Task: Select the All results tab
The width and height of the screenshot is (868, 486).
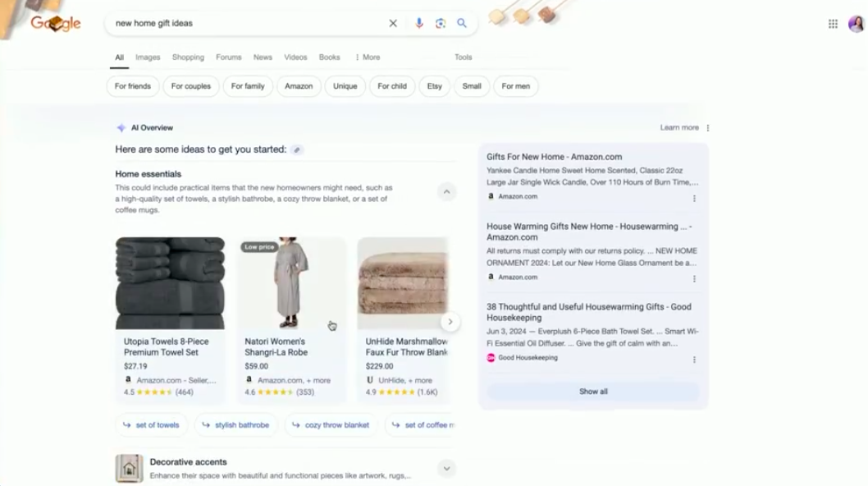Action: click(120, 57)
